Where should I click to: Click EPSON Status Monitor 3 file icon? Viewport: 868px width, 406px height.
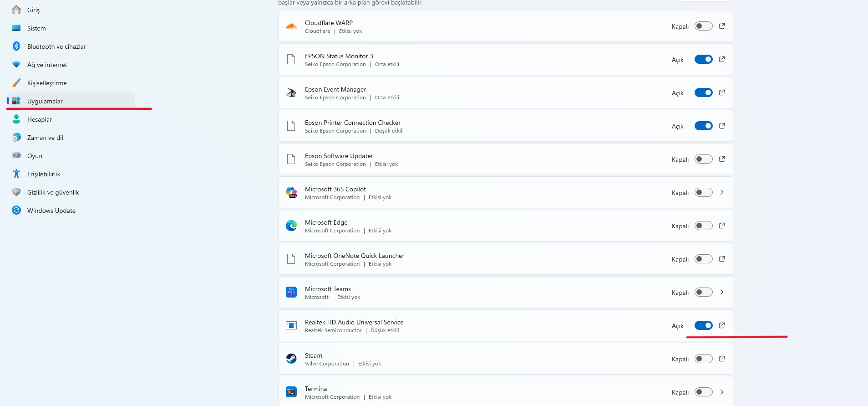tap(291, 59)
